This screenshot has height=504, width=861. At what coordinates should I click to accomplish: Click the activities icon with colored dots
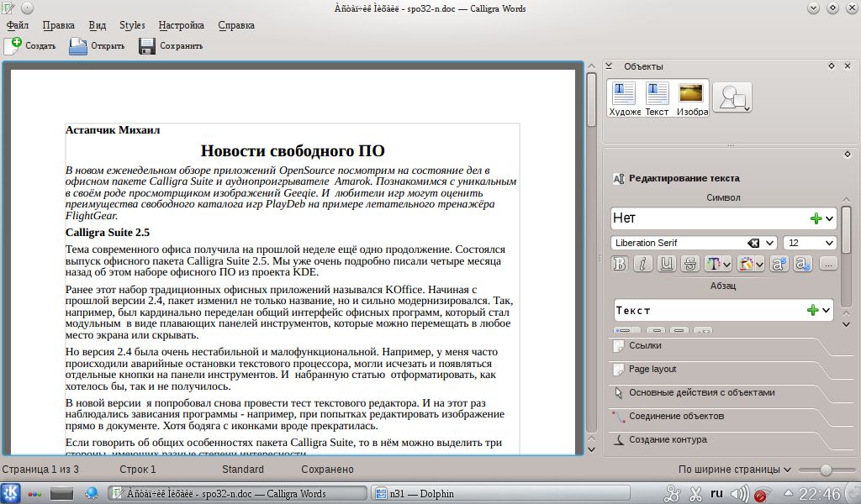coord(34,494)
